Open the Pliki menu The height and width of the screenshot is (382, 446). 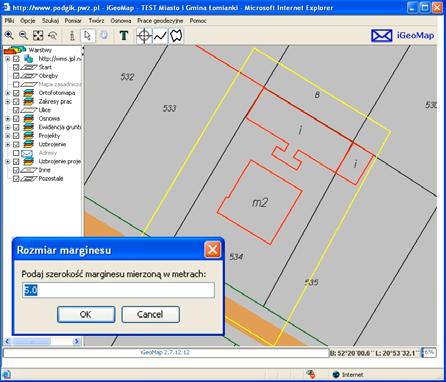click(9, 21)
